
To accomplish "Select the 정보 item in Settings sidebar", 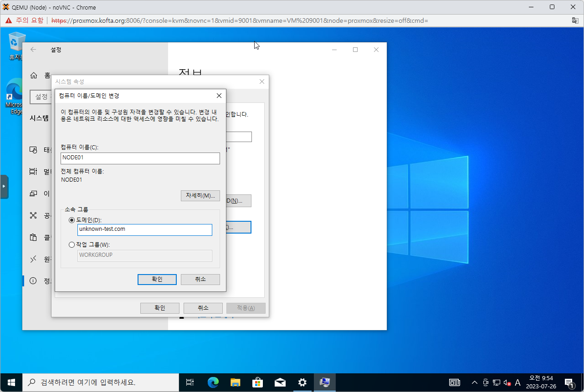I will [40, 281].
